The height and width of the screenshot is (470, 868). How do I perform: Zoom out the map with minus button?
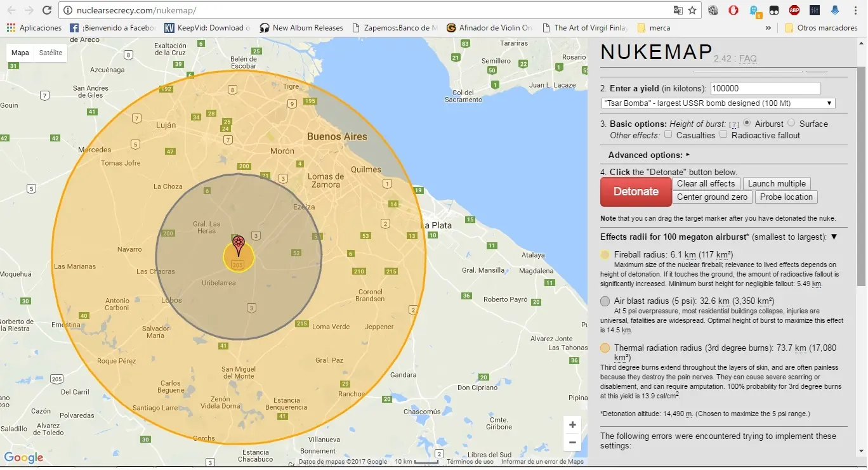[572, 443]
